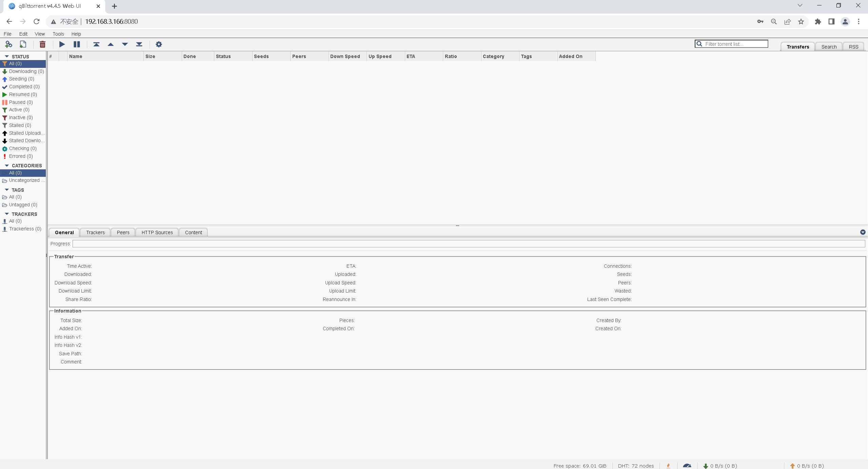
Task: Collapse the torrent details panel arrow
Action: coord(863,232)
